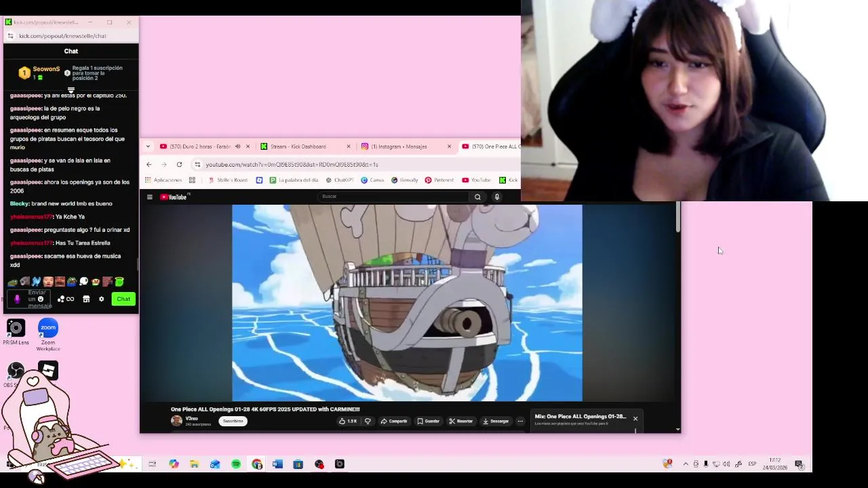Share the video with Compartir

pyautogui.click(x=394, y=421)
